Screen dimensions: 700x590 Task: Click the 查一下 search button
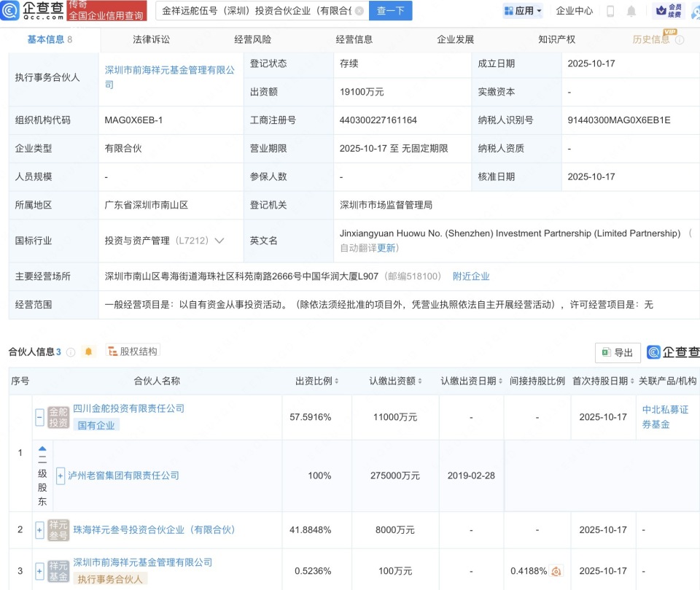390,11
